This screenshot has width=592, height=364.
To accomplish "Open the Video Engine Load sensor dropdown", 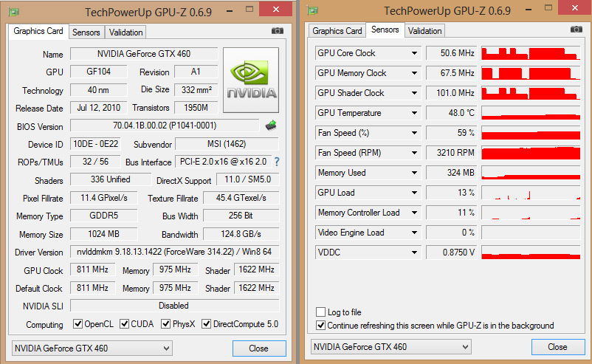I will pos(414,233).
